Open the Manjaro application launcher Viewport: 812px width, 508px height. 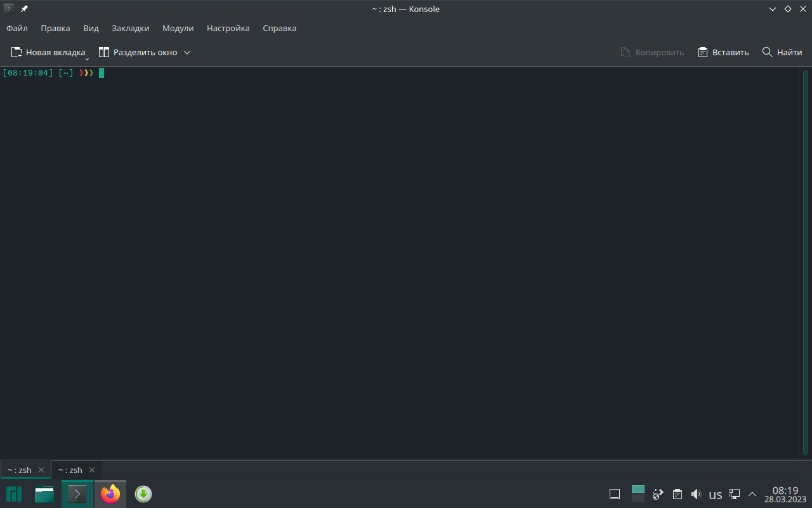click(x=14, y=494)
